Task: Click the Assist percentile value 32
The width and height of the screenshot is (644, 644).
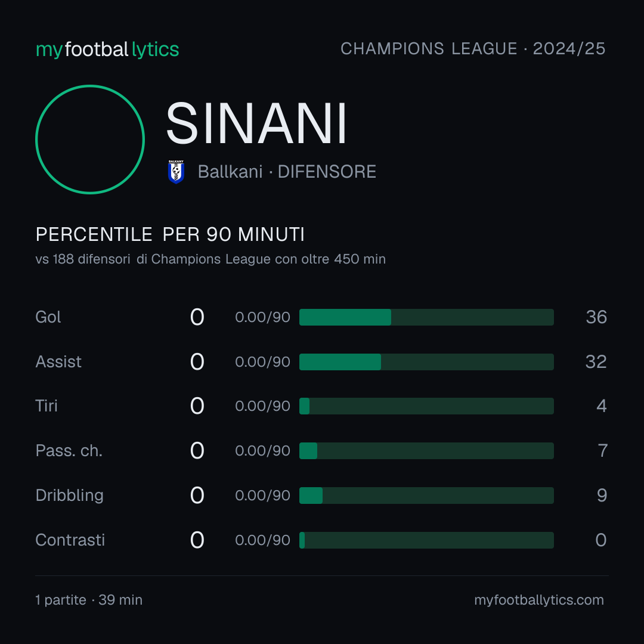Action: [x=596, y=362]
